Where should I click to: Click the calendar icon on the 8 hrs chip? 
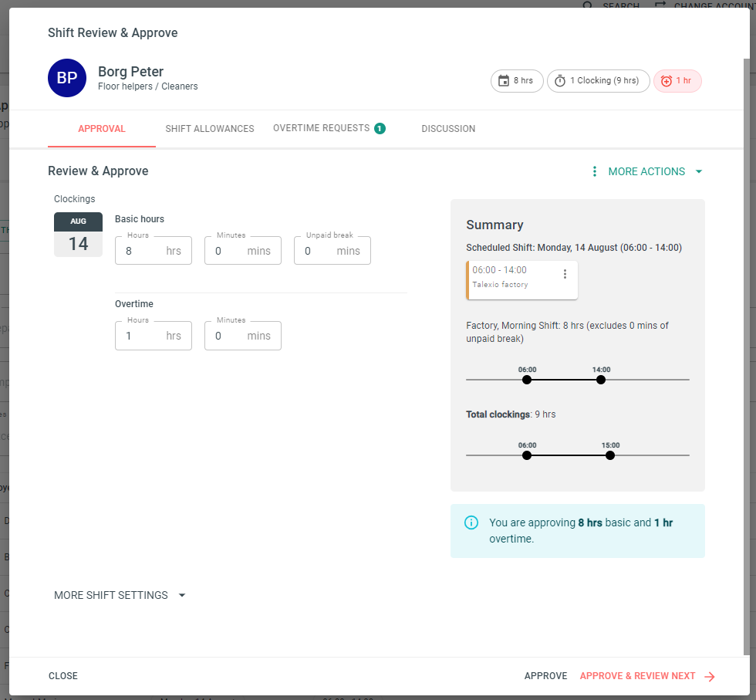(502, 80)
